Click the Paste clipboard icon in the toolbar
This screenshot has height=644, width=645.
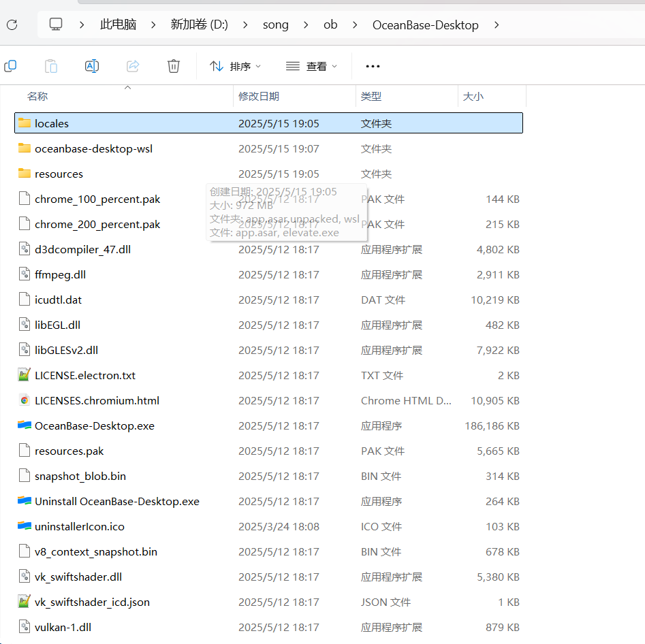pos(51,66)
